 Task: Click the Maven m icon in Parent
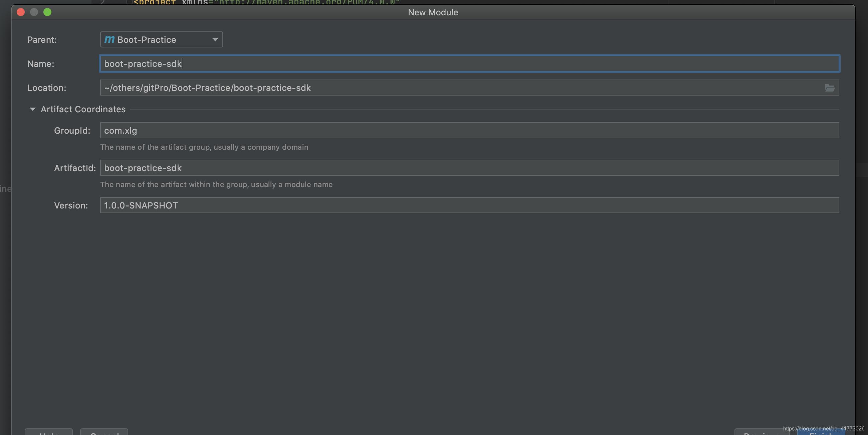109,39
